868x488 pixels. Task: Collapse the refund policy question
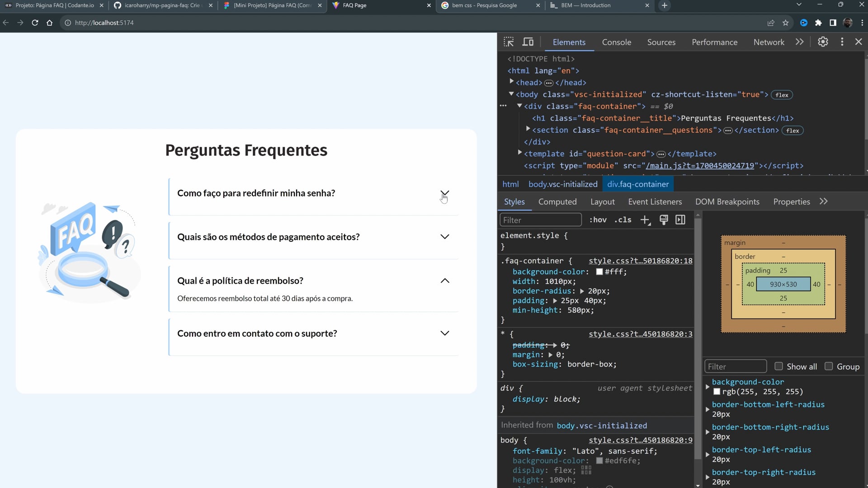(x=445, y=281)
